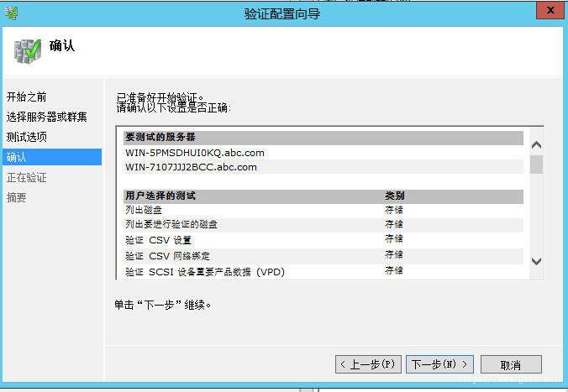Screen dimensions: 568x392
Task: Select server WIN-5PMSDHUI0KQ.abc.com row
Action: point(323,153)
